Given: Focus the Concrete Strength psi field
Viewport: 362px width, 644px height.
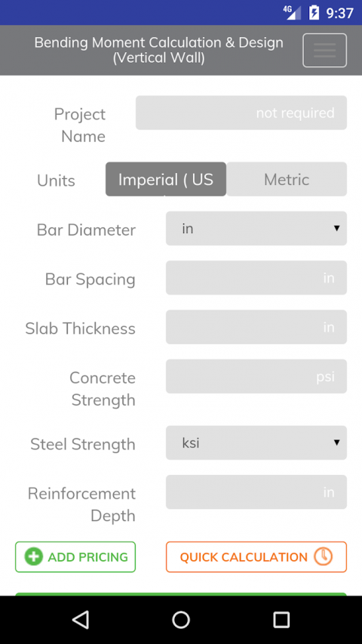Looking at the screenshot, I should click(256, 376).
